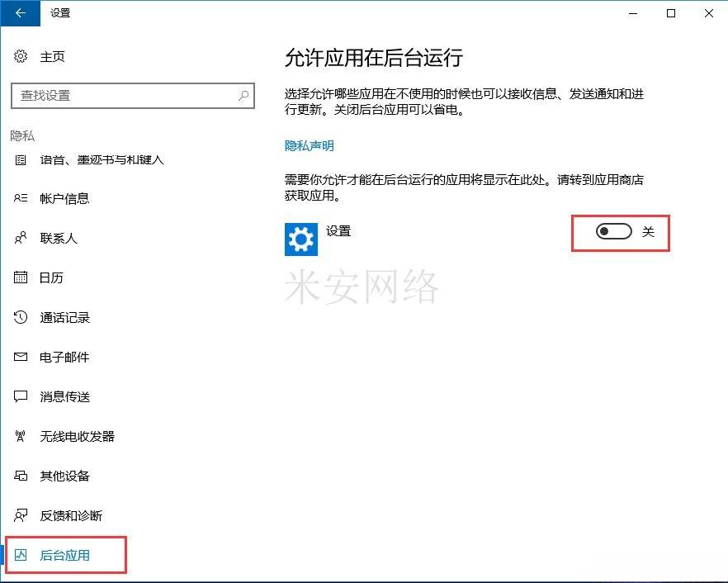Click the 通话记录 history icon
The image size is (728, 583).
(x=21, y=317)
